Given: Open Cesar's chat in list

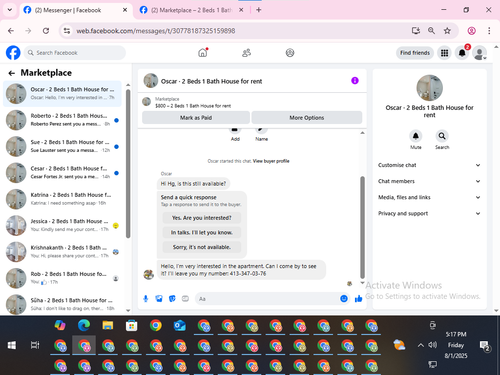Looking at the screenshot, I should pos(62,173).
